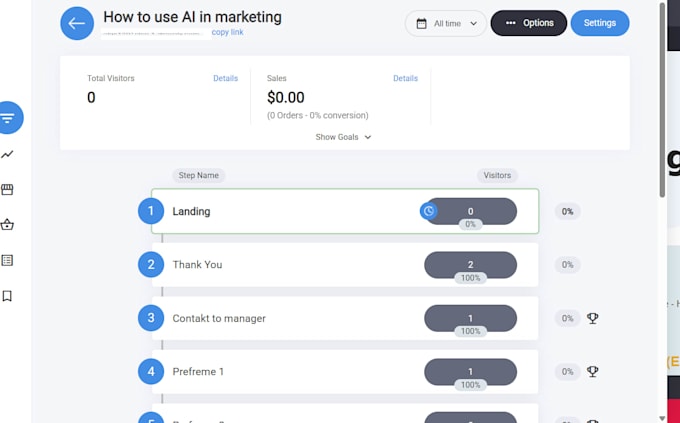Image resolution: width=680 pixels, height=423 pixels.
Task: Click step number 1 circle
Action: [151, 211]
